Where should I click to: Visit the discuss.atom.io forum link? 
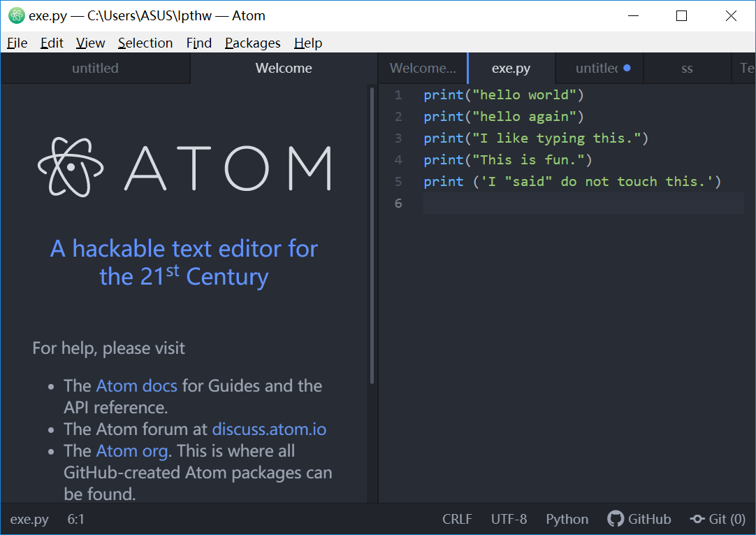coord(269,429)
